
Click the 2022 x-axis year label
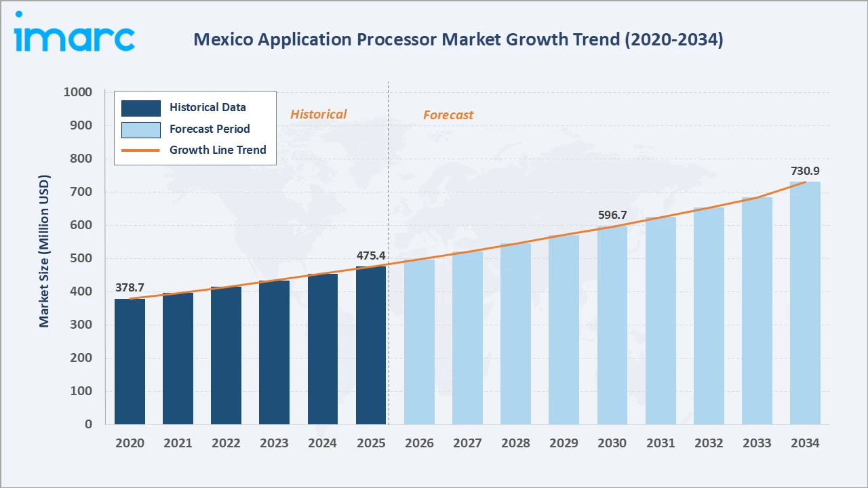coord(226,443)
